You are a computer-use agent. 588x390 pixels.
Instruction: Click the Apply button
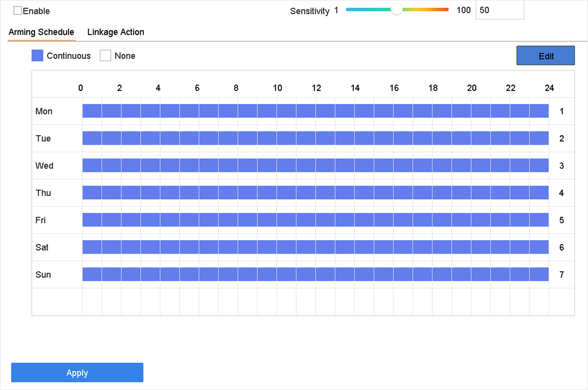[x=77, y=372]
